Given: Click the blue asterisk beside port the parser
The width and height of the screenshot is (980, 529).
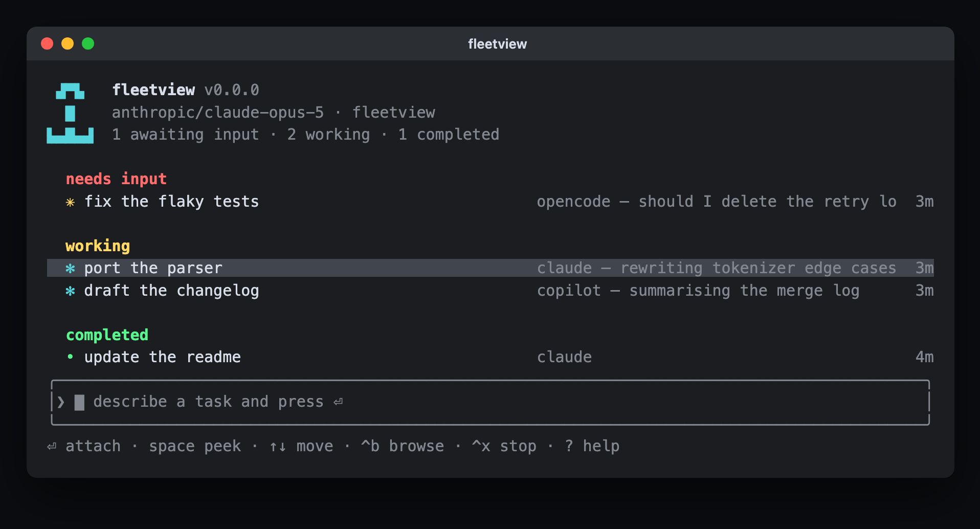Looking at the screenshot, I should pos(70,268).
